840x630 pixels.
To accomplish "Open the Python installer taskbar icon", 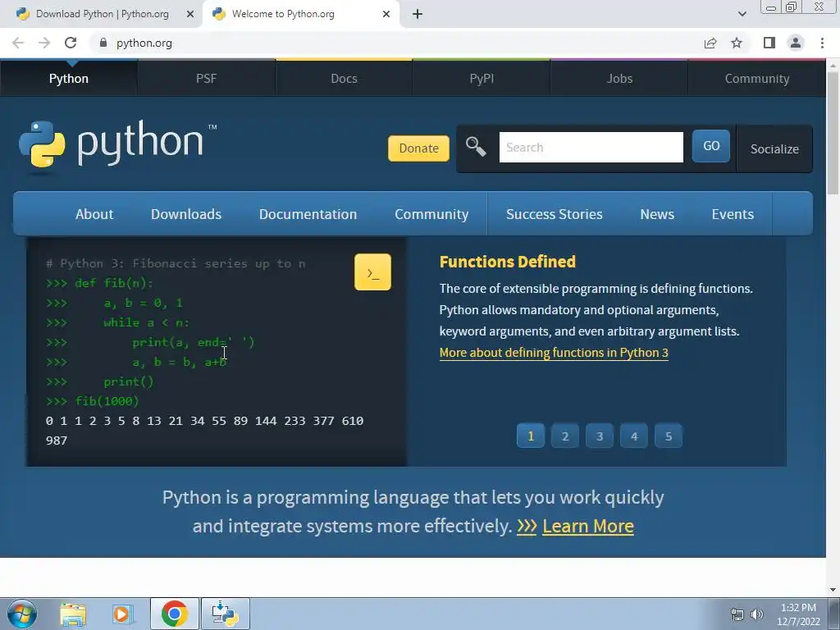I will click(x=225, y=614).
